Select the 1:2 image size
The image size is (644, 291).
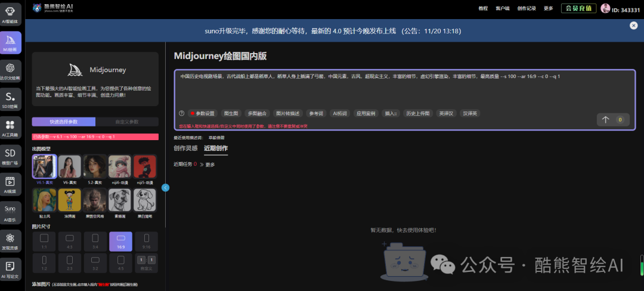point(44,263)
